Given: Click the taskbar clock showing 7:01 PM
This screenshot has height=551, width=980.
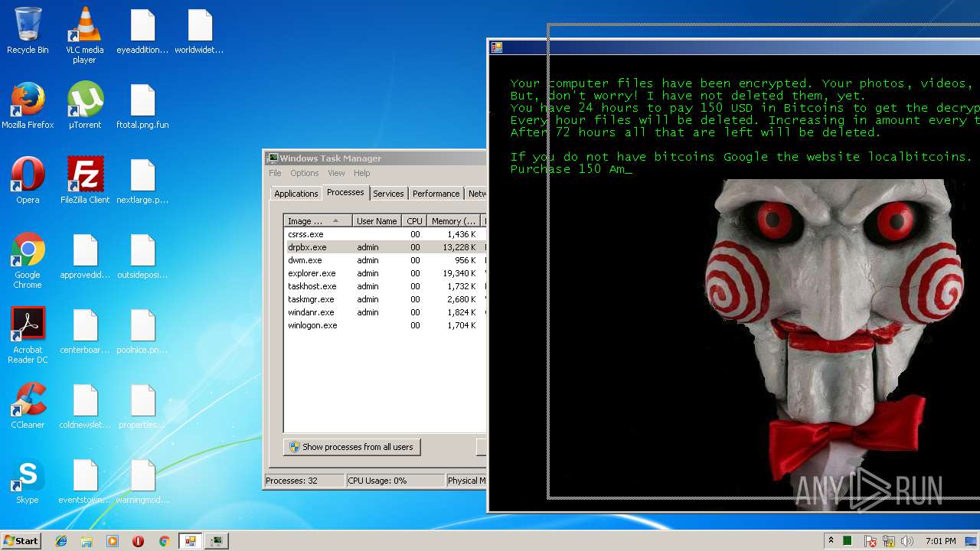Looking at the screenshot, I should (x=940, y=541).
